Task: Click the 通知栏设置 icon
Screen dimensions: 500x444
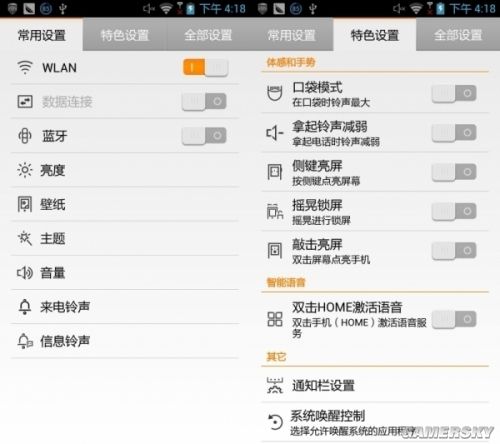Action: tap(275, 385)
